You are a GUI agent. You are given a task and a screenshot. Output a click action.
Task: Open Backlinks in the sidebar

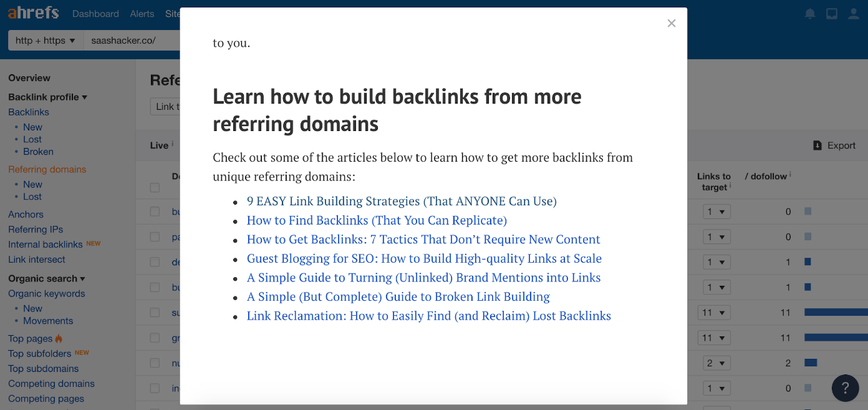[x=29, y=112]
